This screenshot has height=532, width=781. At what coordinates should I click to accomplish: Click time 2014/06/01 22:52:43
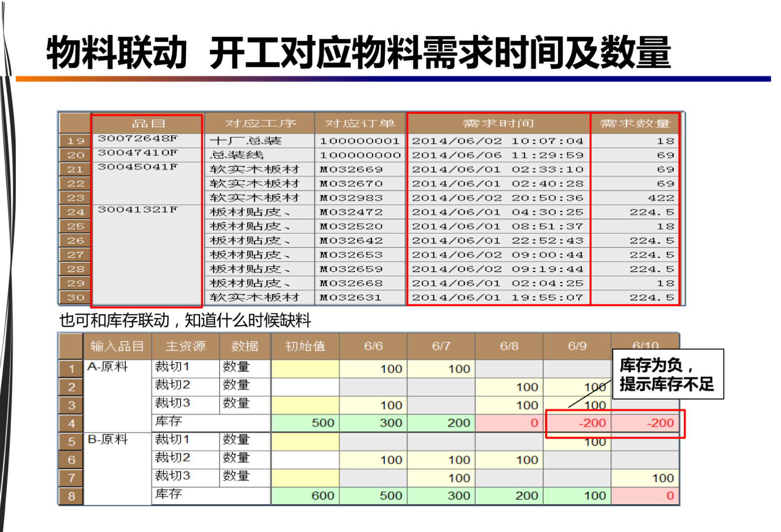tap(499, 240)
